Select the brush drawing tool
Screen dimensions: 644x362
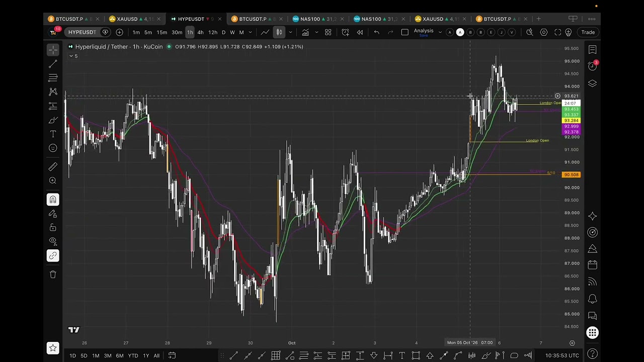(53, 120)
